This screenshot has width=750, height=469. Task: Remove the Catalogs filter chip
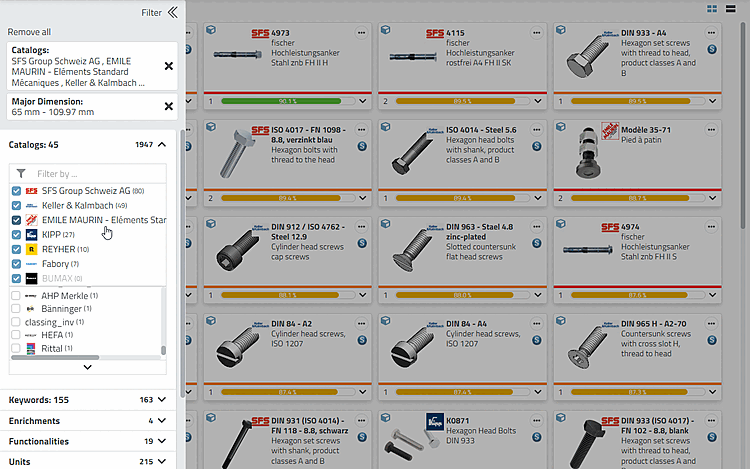coord(169,66)
